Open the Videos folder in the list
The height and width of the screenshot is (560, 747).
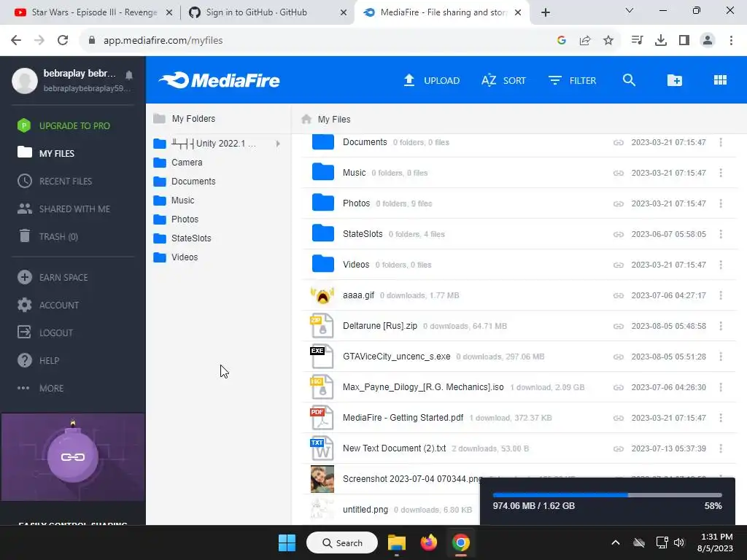coord(519,265)
